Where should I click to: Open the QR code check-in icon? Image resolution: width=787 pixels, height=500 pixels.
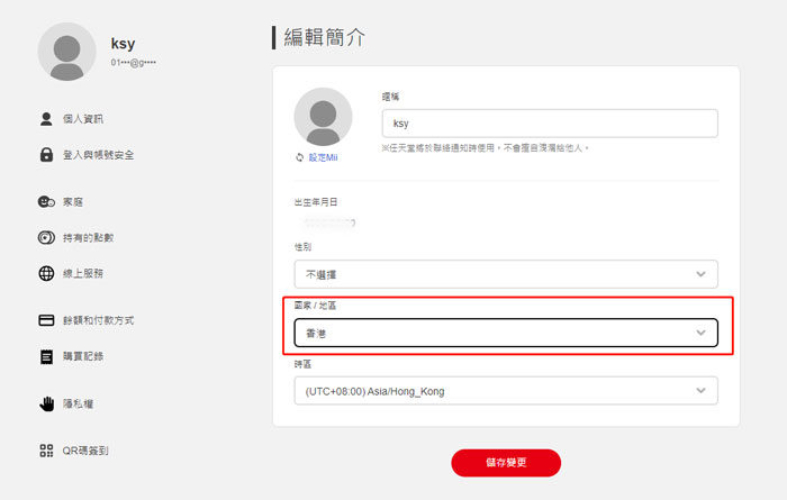point(46,451)
